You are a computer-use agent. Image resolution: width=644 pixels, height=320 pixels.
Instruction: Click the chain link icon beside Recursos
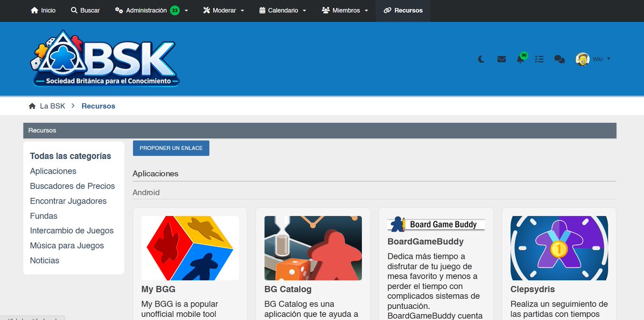tap(387, 10)
